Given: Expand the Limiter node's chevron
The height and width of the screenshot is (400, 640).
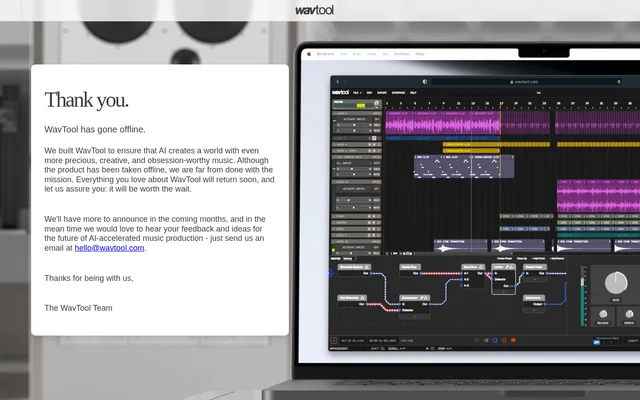Looking at the screenshot, I should [503, 291].
